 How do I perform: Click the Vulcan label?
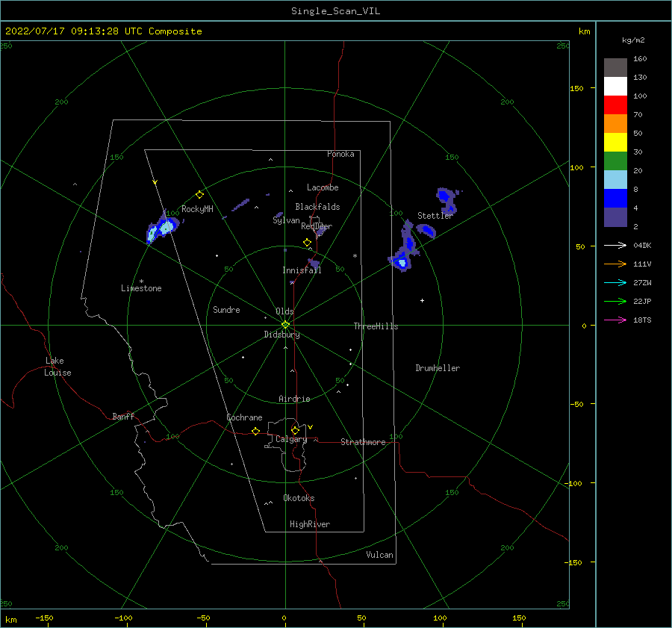click(379, 555)
